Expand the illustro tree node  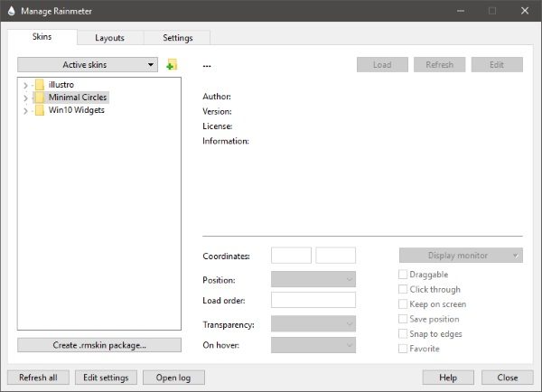pyautogui.click(x=24, y=85)
